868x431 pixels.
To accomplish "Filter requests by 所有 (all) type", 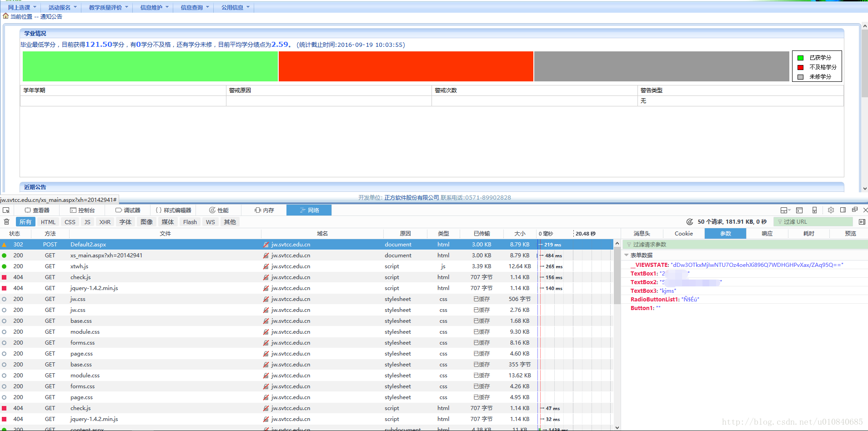I will point(25,222).
